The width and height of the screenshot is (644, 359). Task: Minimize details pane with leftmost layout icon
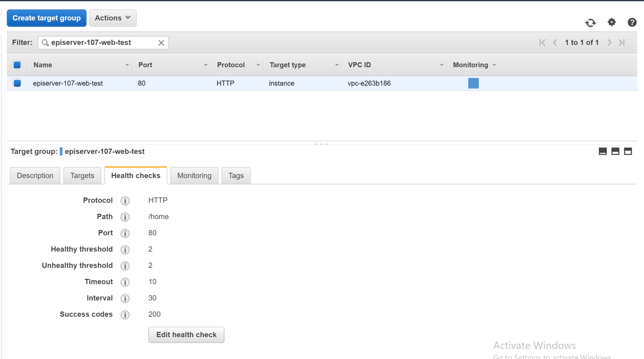603,152
